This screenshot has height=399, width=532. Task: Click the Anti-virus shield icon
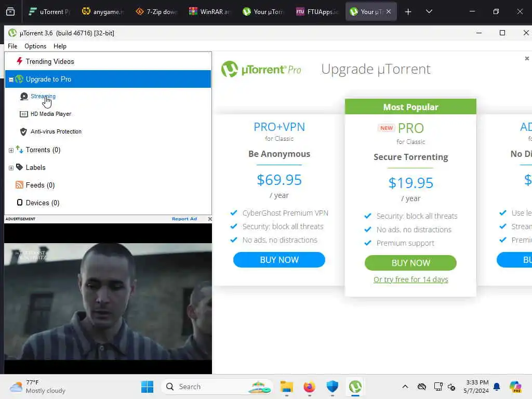coord(23,131)
